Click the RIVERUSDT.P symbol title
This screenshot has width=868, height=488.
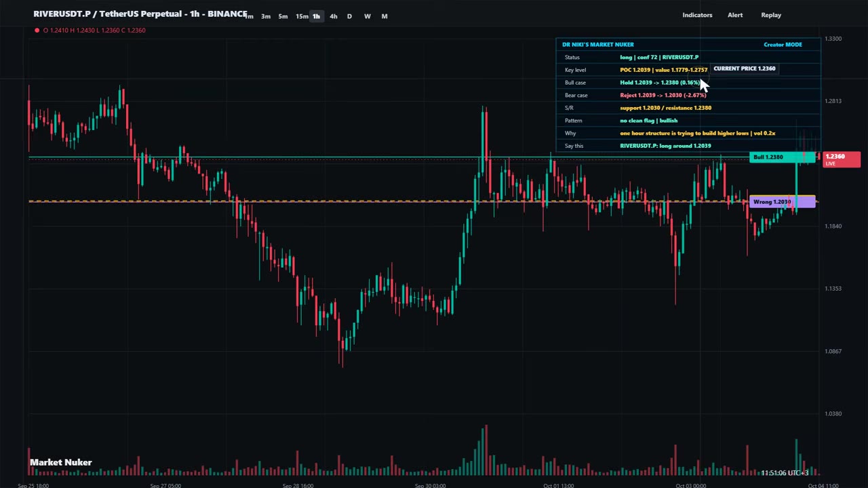tap(140, 14)
